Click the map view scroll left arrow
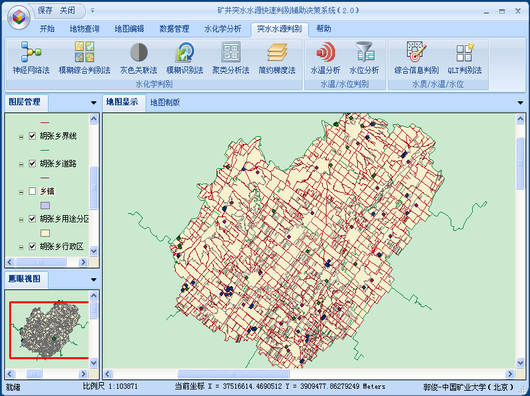This screenshot has height=396, width=530. tap(108, 374)
